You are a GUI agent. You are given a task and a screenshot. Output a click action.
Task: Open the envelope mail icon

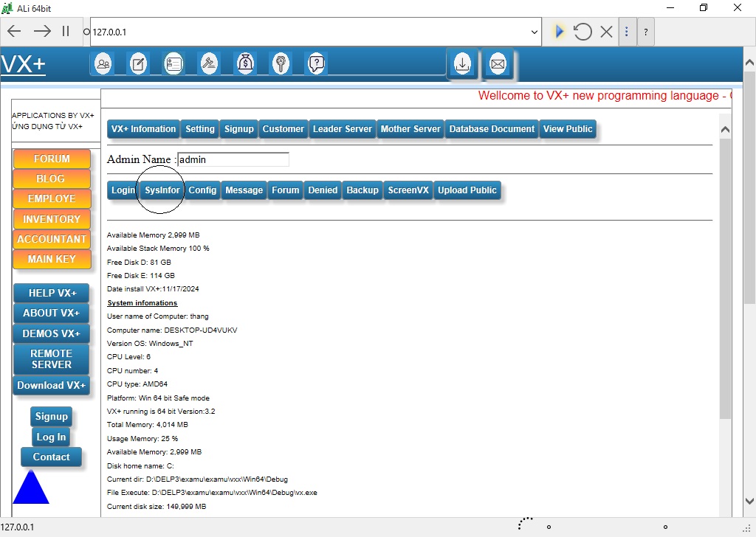pos(498,65)
